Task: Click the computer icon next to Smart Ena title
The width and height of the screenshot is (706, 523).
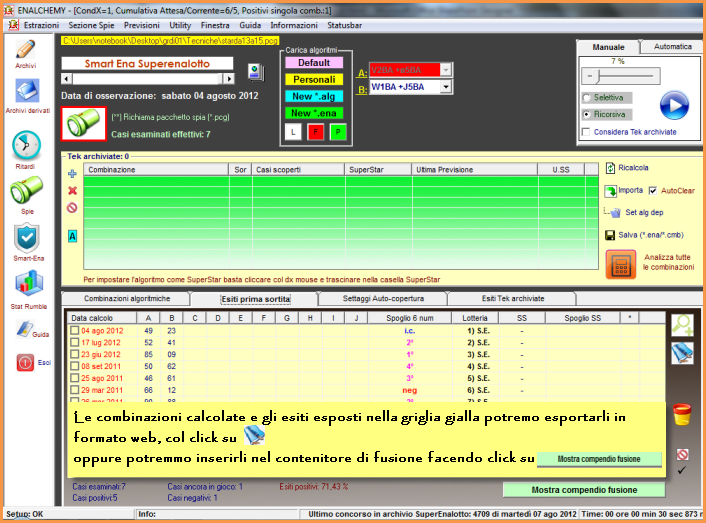Action: (x=256, y=72)
